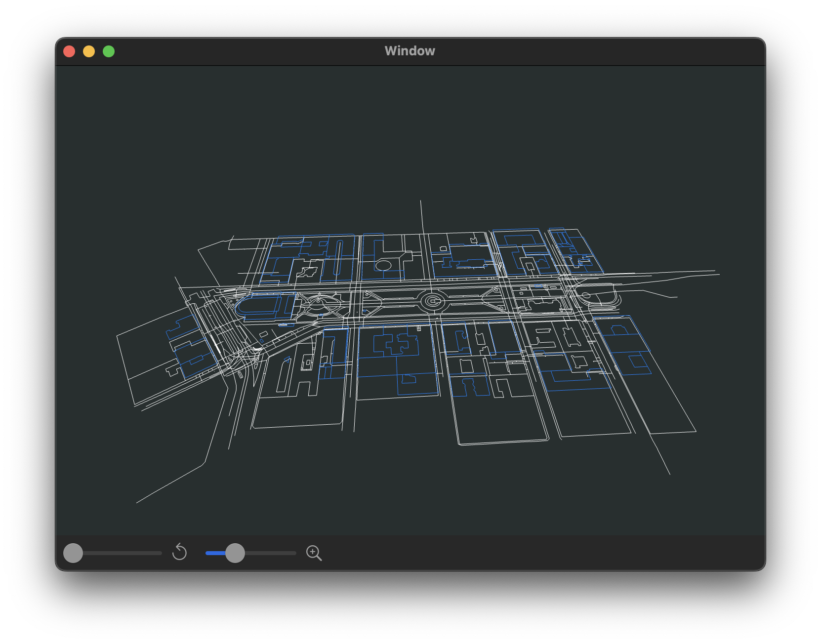Click the "Window" title text
The width and height of the screenshot is (821, 644).
coord(410,51)
